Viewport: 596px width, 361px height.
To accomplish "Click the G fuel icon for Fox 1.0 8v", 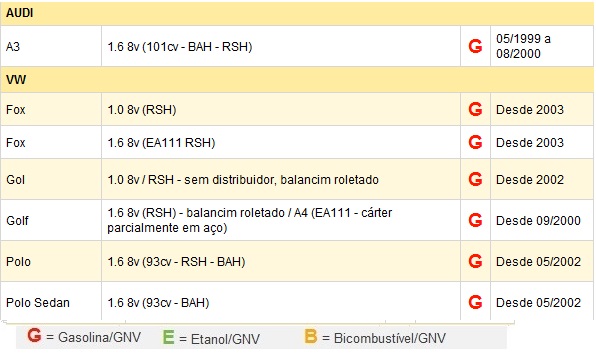I will coord(475,109).
